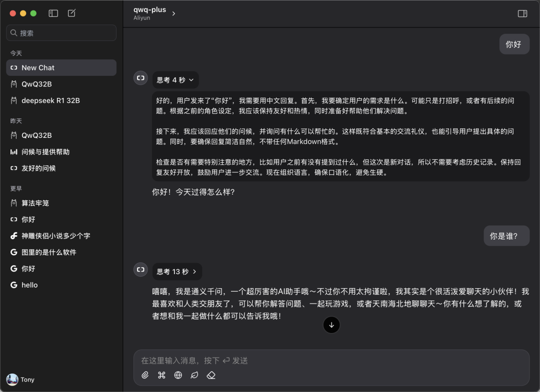The height and width of the screenshot is (392, 540).
Task: Switch to today's QwQ32B chat
Action: (x=37, y=84)
